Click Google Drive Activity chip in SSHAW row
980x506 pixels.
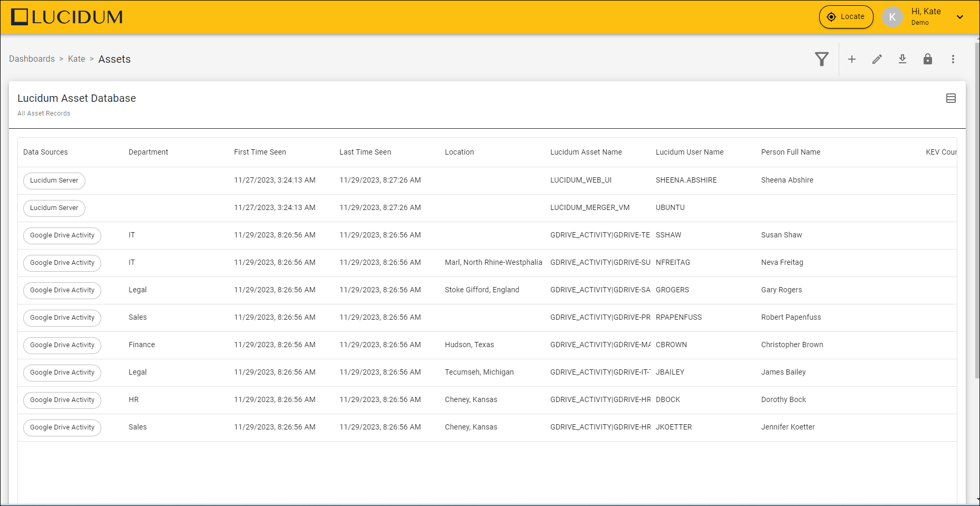[62, 235]
